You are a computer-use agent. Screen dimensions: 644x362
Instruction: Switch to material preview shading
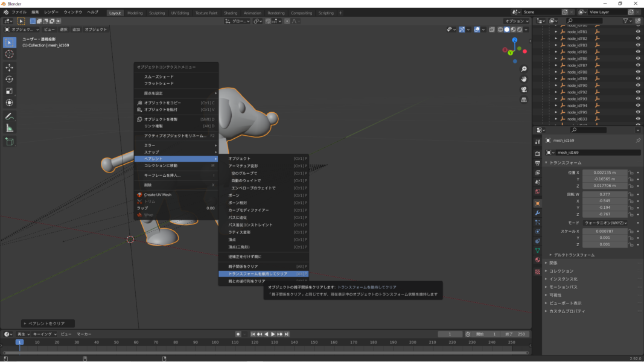(514, 30)
